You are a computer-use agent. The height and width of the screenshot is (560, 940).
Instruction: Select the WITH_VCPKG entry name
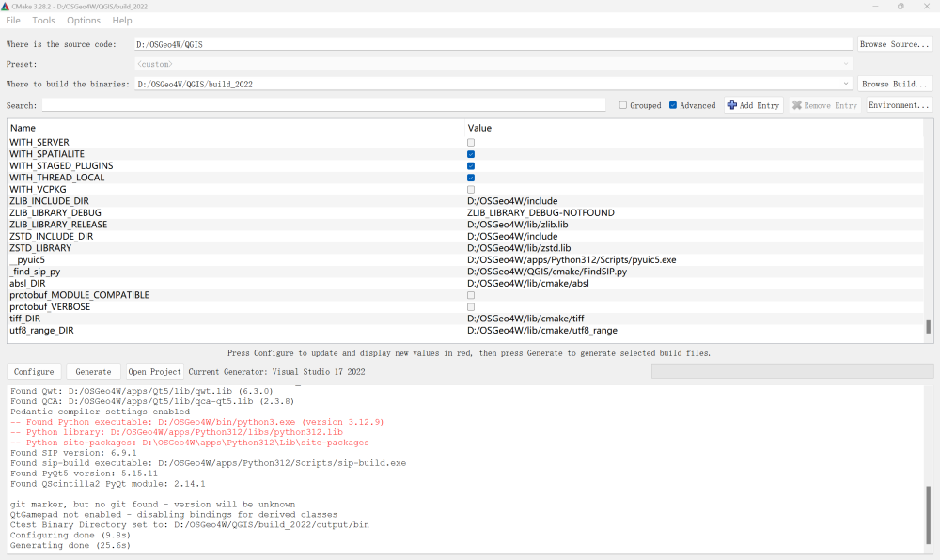(x=38, y=189)
